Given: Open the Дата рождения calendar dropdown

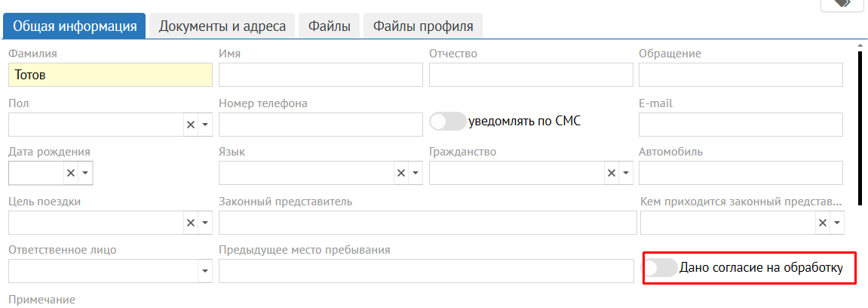Looking at the screenshot, I should click(x=84, y=174).
